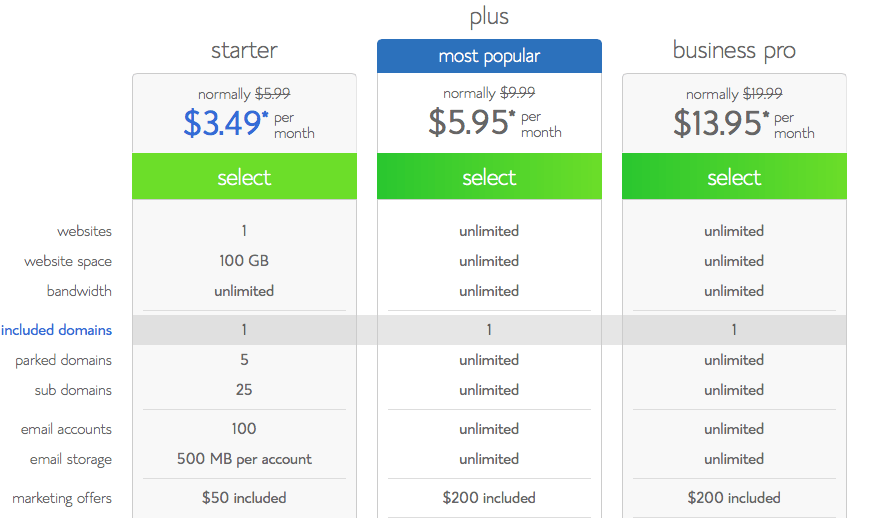Click the bandwidth row label
This screenshot has height=518, width=892.
coord(79,291)
